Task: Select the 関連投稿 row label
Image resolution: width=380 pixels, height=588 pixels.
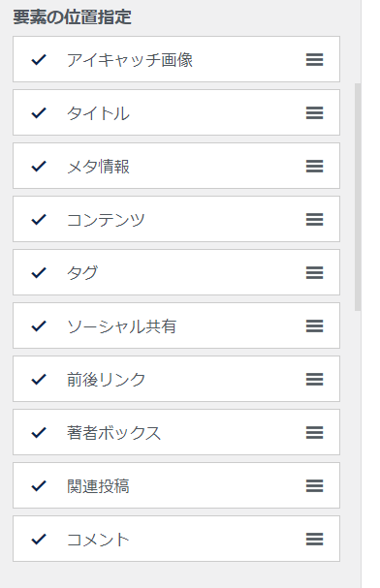Action: tap(98, 486)
